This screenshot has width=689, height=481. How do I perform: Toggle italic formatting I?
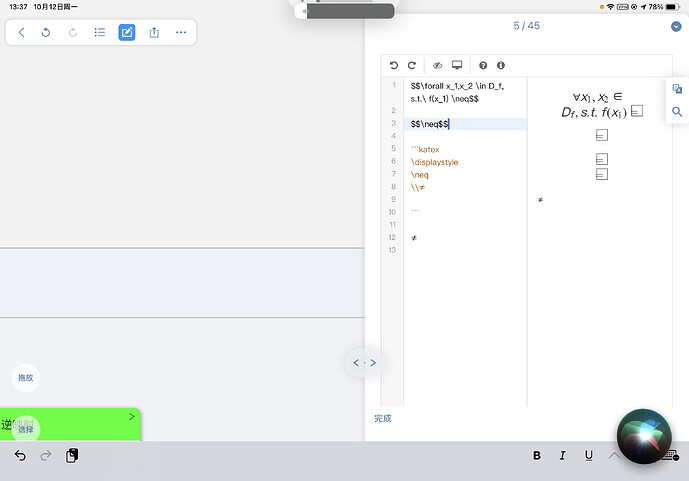click(562, 456)
